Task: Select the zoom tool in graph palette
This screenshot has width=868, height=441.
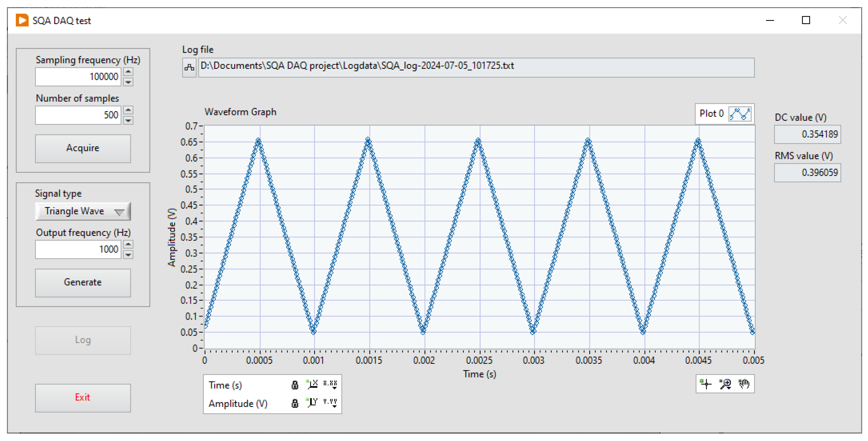Action: click(x=725, y=384)
